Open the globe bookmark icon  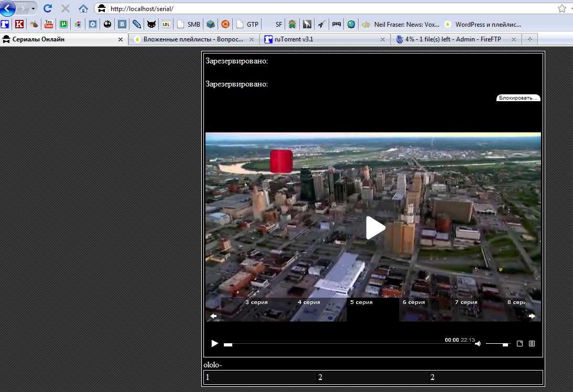coord(351,24)
